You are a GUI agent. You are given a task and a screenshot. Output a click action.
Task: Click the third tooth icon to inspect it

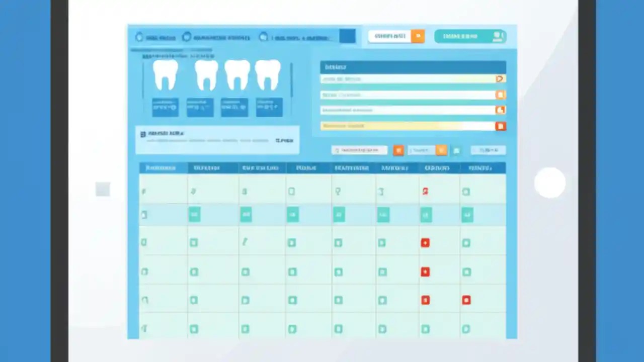[237, 75]
